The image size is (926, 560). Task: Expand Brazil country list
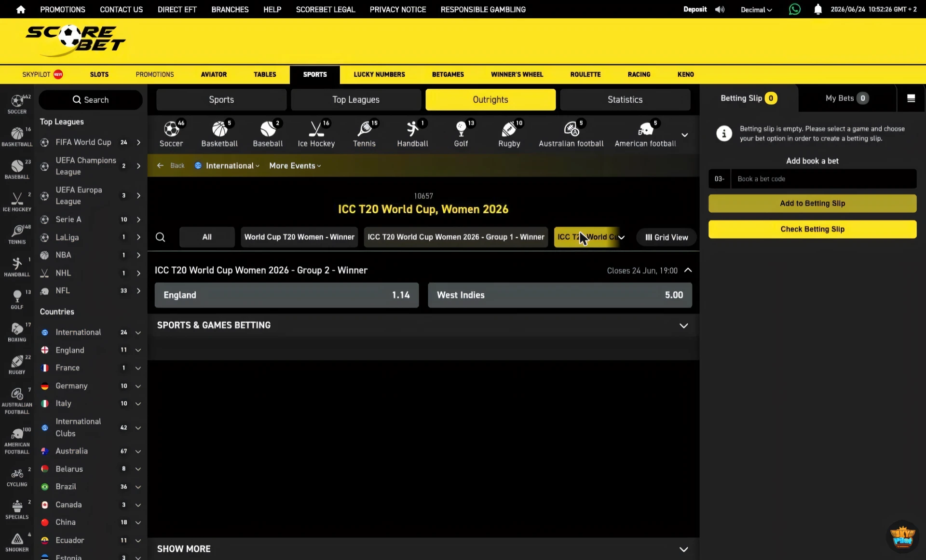(x=138, y=487)
